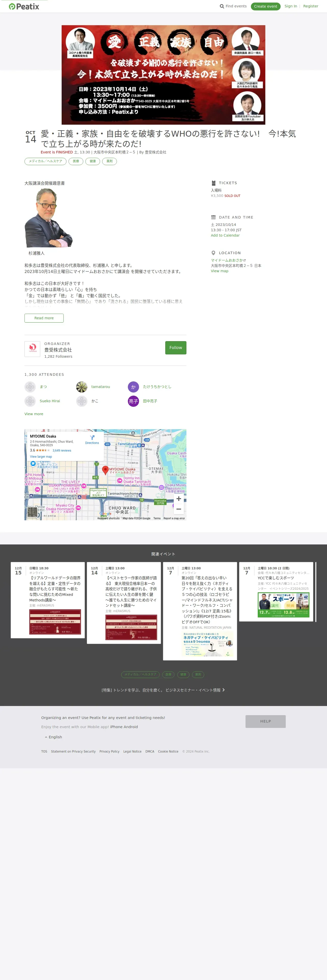Click Add to Calendar link

click(225, 236)
